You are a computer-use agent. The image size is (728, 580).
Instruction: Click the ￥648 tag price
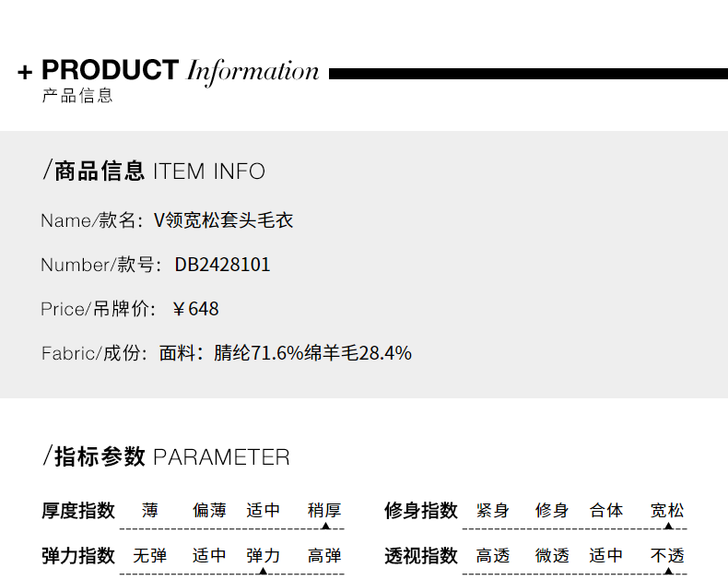[x=195, y=309]
